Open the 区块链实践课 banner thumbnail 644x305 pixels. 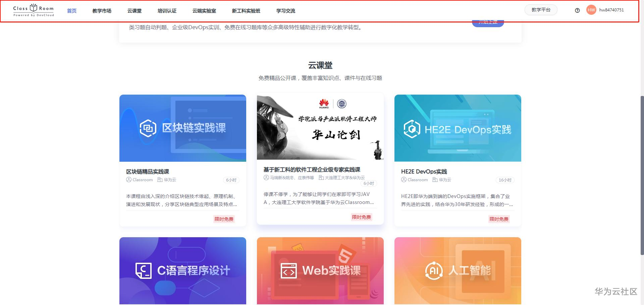point(183,128)
